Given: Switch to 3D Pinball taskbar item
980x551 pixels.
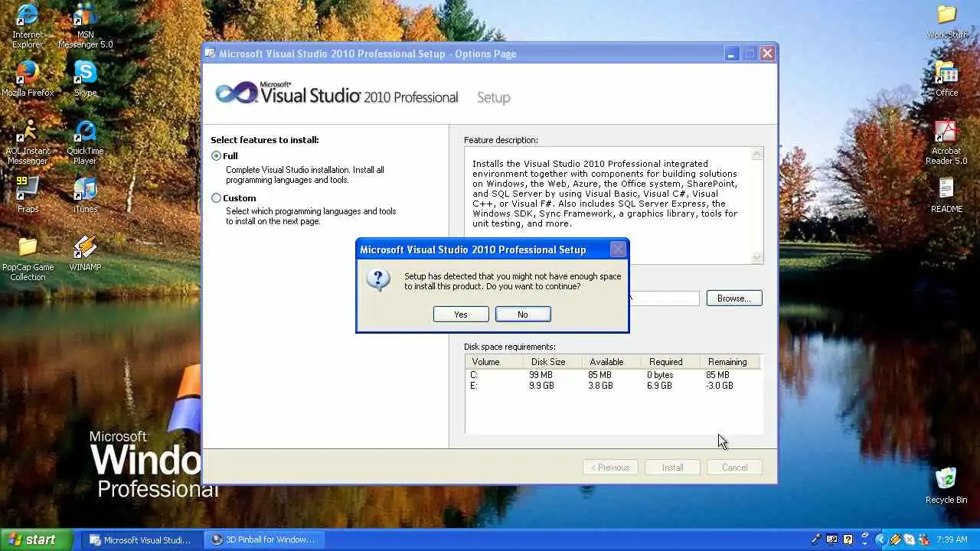Looking at the screenshot, I should pyautogui.click(x=265, y=540).
